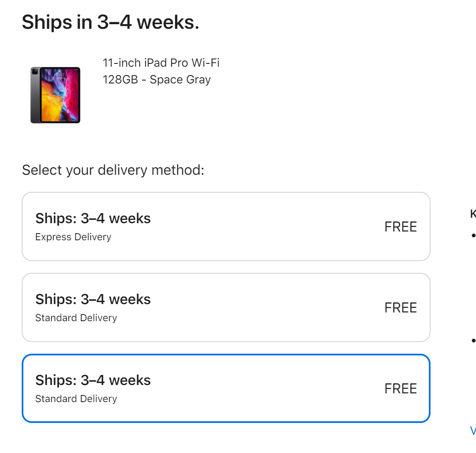This screenshot has width=476, height=453.
Task: Click 'Ships: 3–4 weeks' title in middle card
Action: [x=93, y=299]
